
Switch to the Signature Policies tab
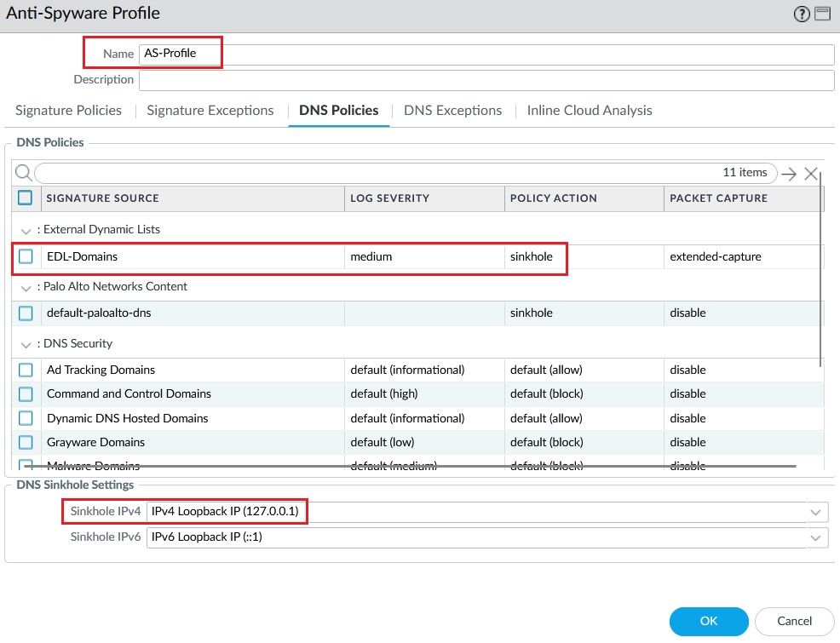(68, 111)
